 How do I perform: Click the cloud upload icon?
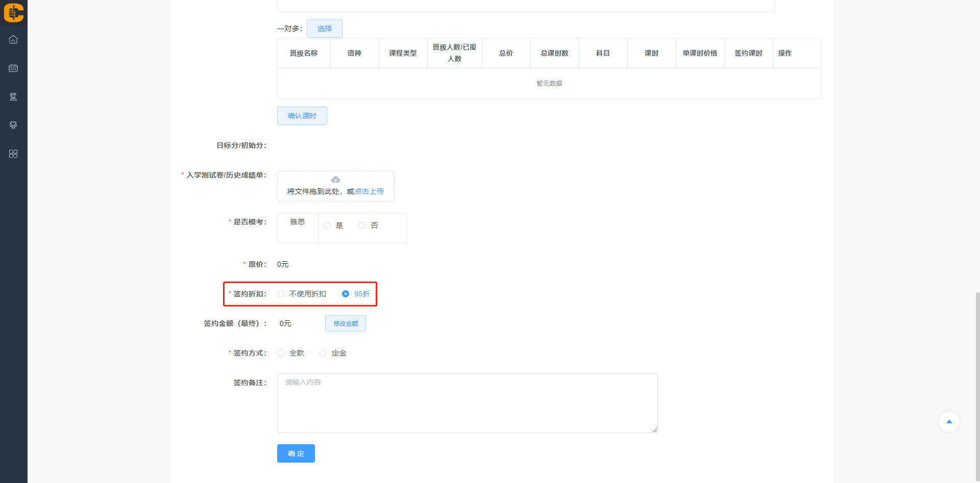335,180
